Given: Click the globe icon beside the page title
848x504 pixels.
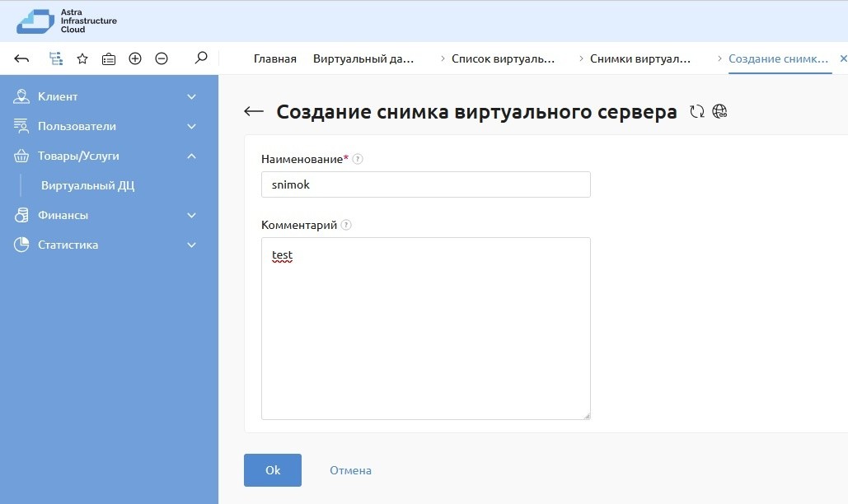Looking at the screenshot, I should (x=719, y=112).
